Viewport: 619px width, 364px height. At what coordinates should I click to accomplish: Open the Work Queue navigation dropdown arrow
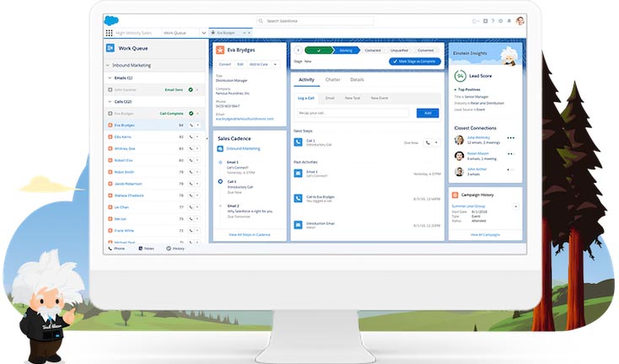click(x=204, y=33)
